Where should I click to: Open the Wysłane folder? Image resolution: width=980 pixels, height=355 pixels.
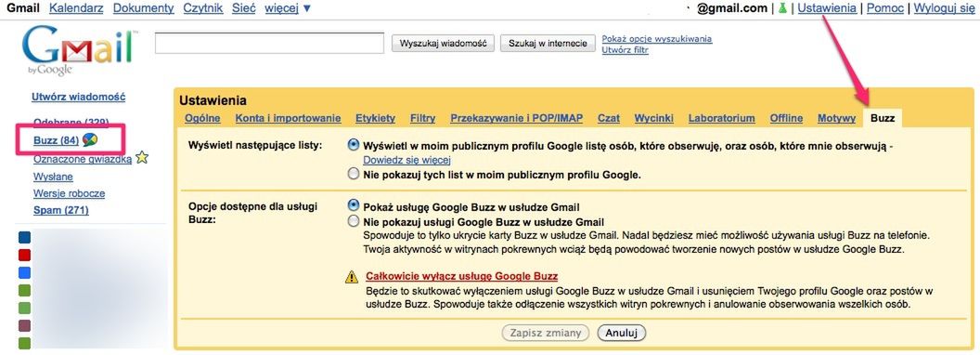(53, 177)
